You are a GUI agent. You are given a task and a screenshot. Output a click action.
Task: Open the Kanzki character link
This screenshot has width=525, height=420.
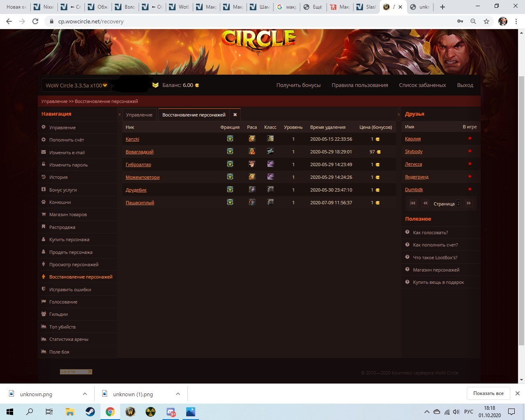pyautogui.click(x=132, y=139)
